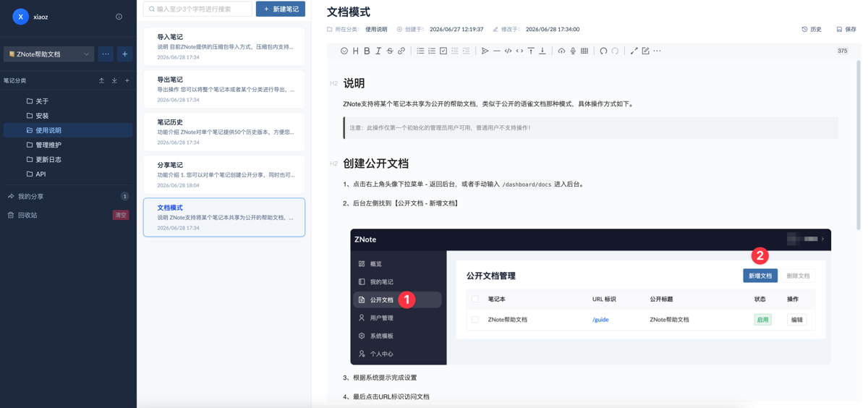Screen dimensions: 868x408
Task: Insert an ordered numbered list
Action: (x=432, y=51)
